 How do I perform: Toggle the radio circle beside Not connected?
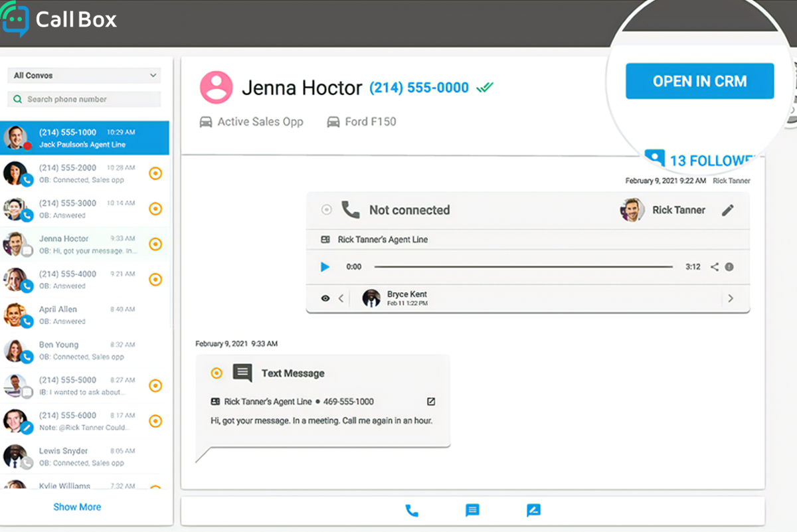(326, 210)
